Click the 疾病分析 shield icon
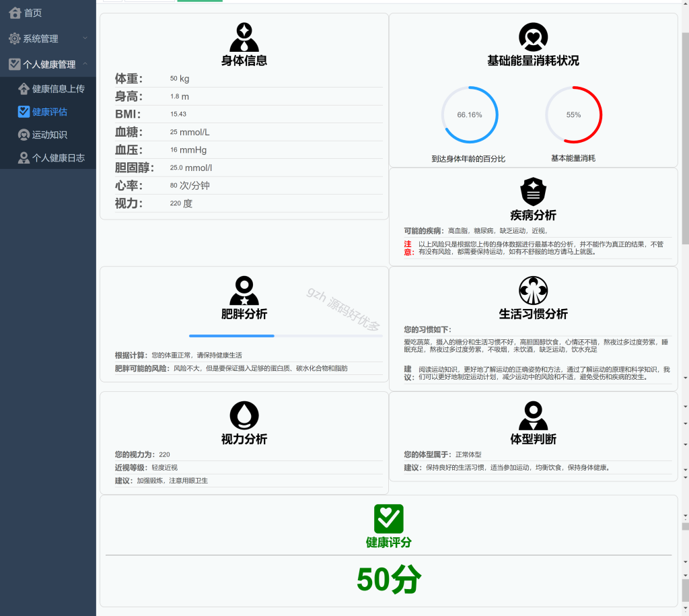Viewport: 689px width, 616px height. tap(533, 192)
